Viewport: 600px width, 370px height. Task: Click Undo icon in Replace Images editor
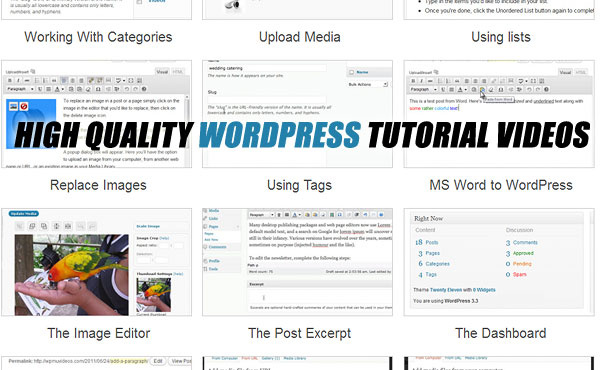[127, 89]
